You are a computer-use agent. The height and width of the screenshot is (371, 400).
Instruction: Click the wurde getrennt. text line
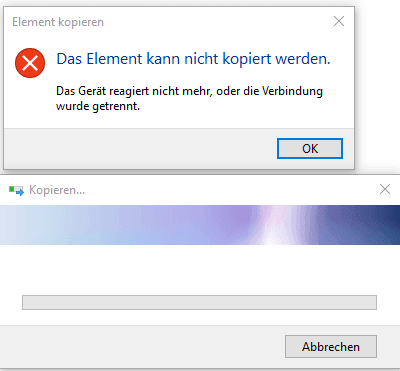[98, 107]
